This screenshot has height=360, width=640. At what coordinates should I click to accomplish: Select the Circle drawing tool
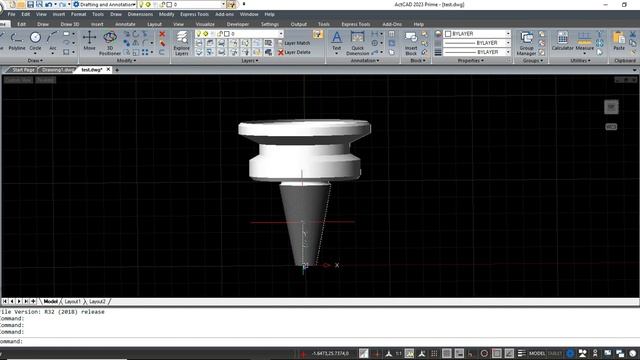click(36, 42)
